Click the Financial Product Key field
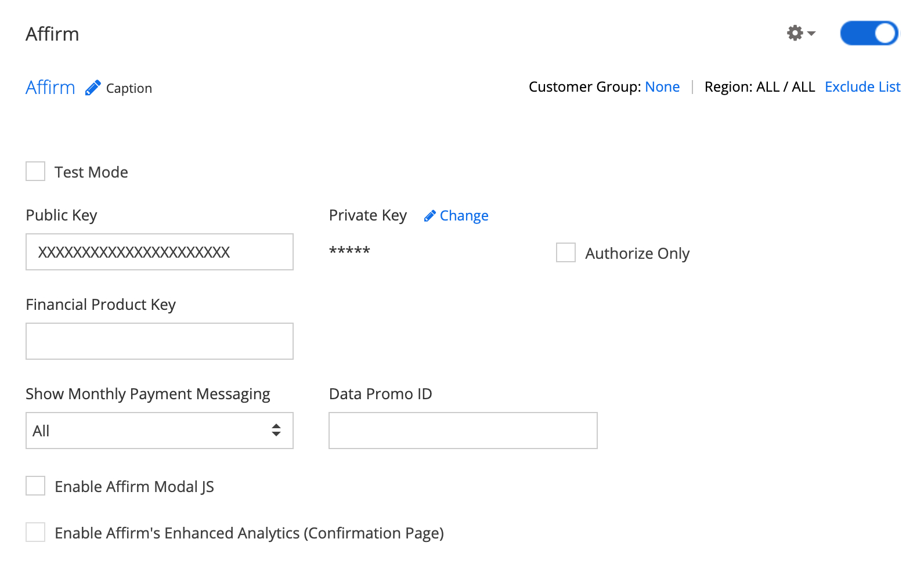This screenshot has height=564, width=924. [160, 341]
